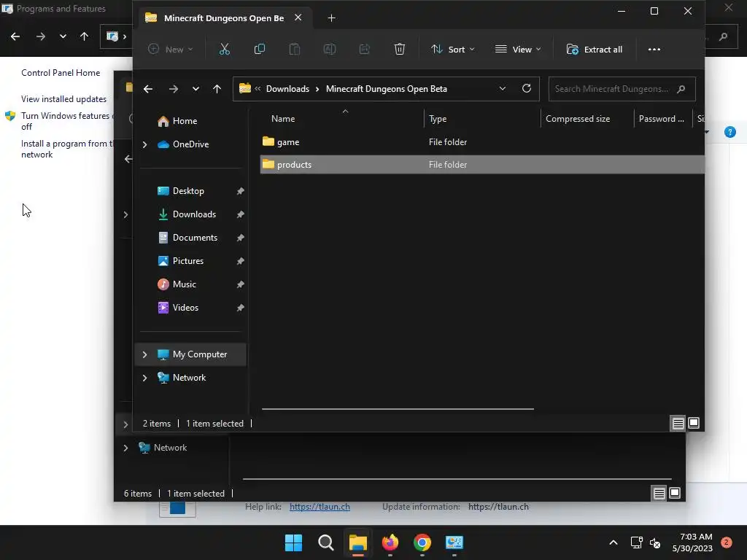
Task: Open taskbar Search
Action: 326,542
